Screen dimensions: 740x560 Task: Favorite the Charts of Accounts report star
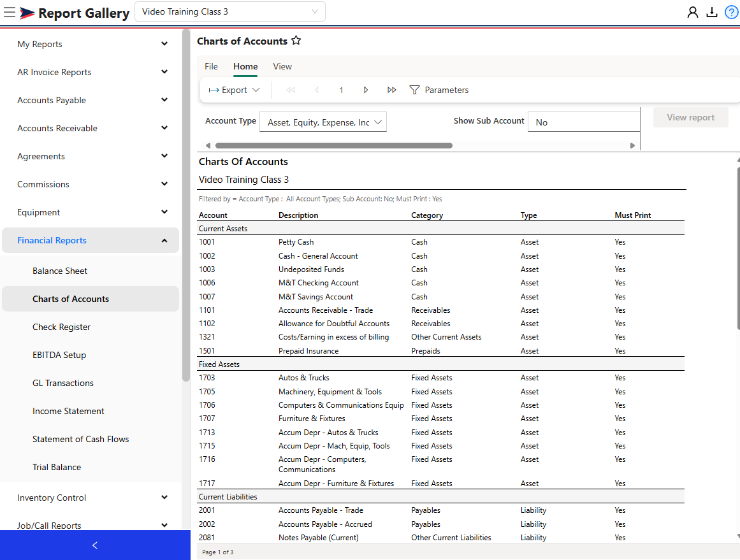tap(296, 41)
